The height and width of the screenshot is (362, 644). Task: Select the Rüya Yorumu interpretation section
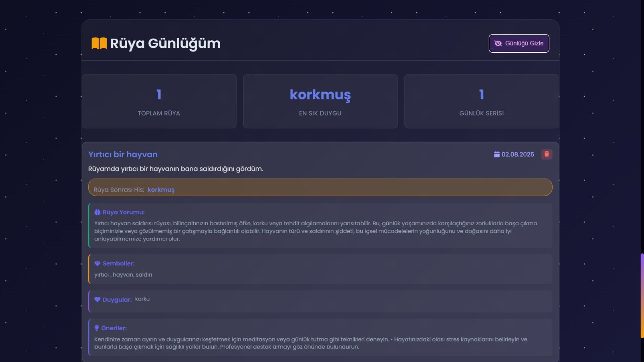320,226
